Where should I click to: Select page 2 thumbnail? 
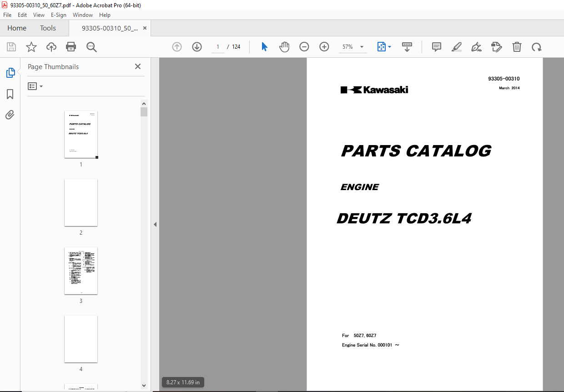click(81, 202)
